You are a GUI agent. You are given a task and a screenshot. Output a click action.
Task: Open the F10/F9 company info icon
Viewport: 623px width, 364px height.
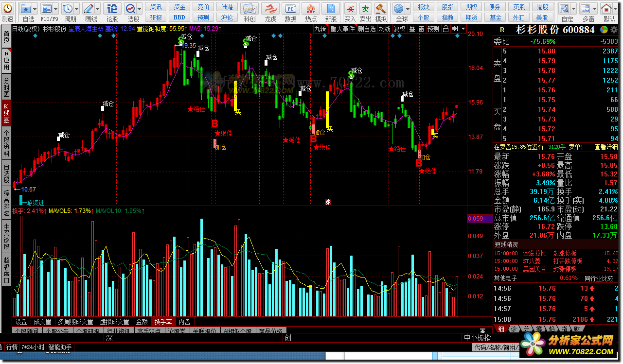pyautogui.click(x=46, y=9)
